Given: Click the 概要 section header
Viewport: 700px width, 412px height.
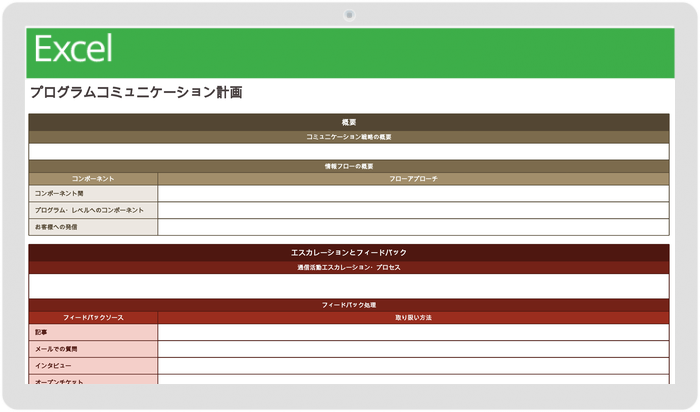Looking at the screenshot, I should pyautogui.click(x=349, y=122).
